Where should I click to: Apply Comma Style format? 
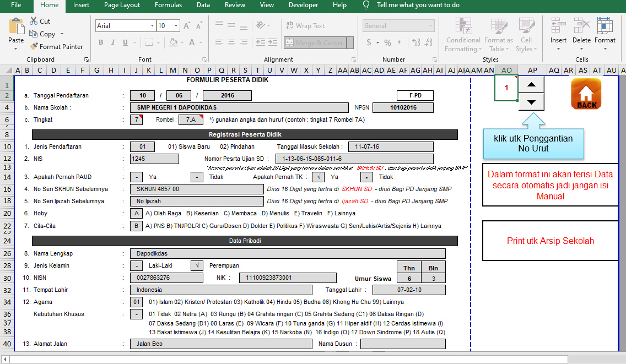(x=399, y=42)
